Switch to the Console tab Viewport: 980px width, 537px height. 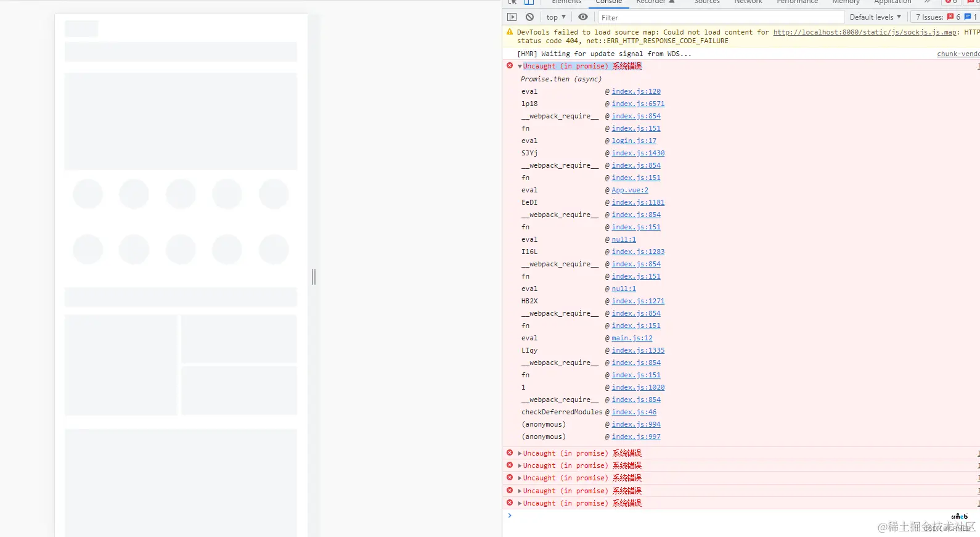point(609,2)
